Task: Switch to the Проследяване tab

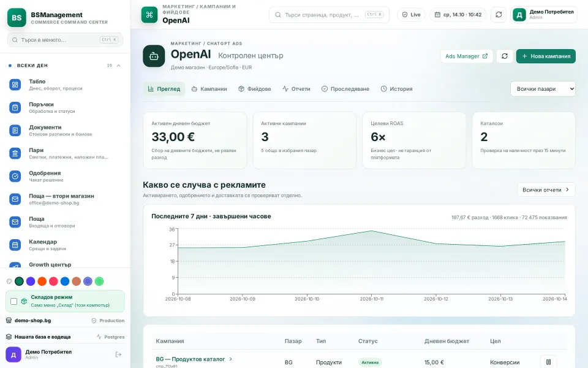Action: click(x=345, y=88)
